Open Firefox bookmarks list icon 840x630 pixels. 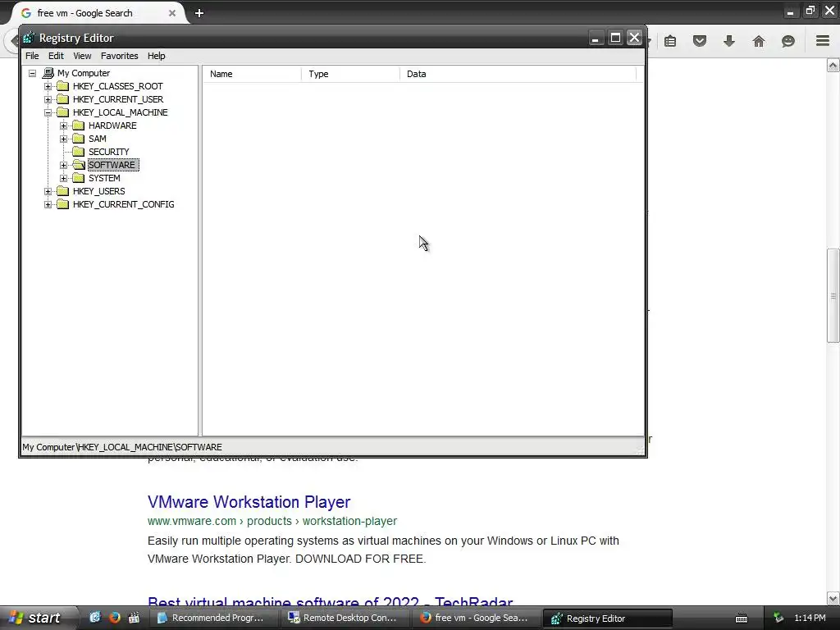[670, 41]
